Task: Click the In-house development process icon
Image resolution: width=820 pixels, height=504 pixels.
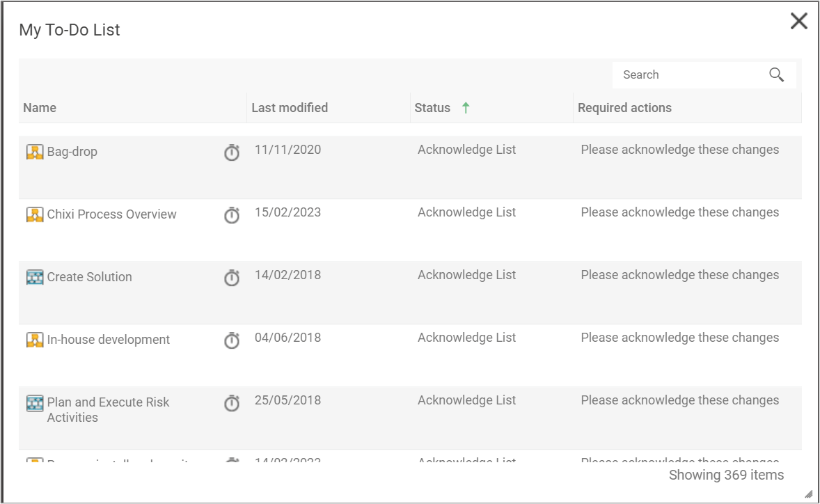Action: click(35, 340)
